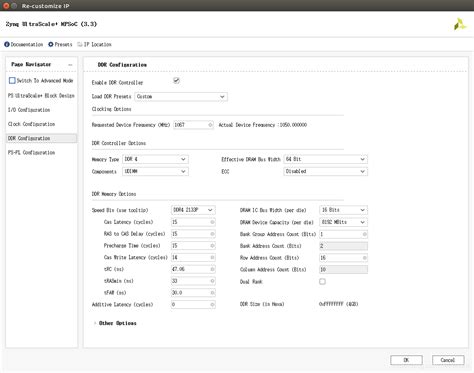Uncheck Enable DDR Controller
474x373 pixels.
click(176, 81)
